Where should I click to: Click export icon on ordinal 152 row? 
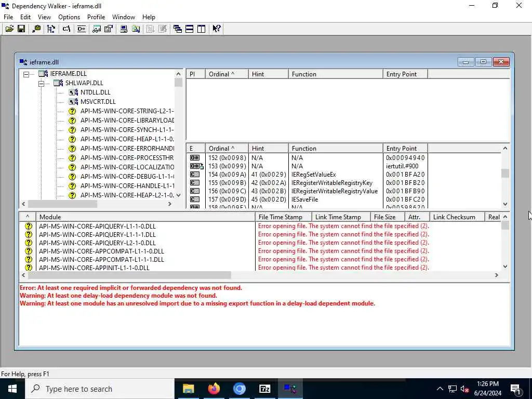point(195,158)
